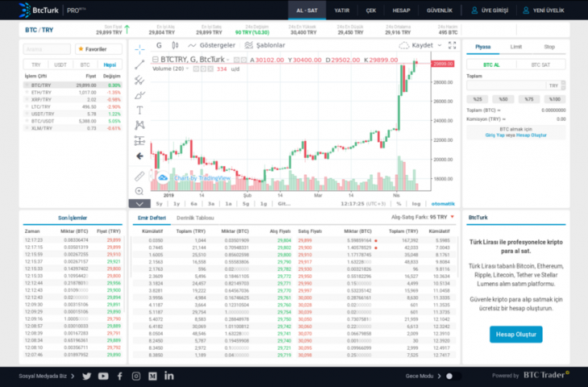
Task: Click the Giriş Yap link
Action: pyautogui.click(x=495, y=135)
